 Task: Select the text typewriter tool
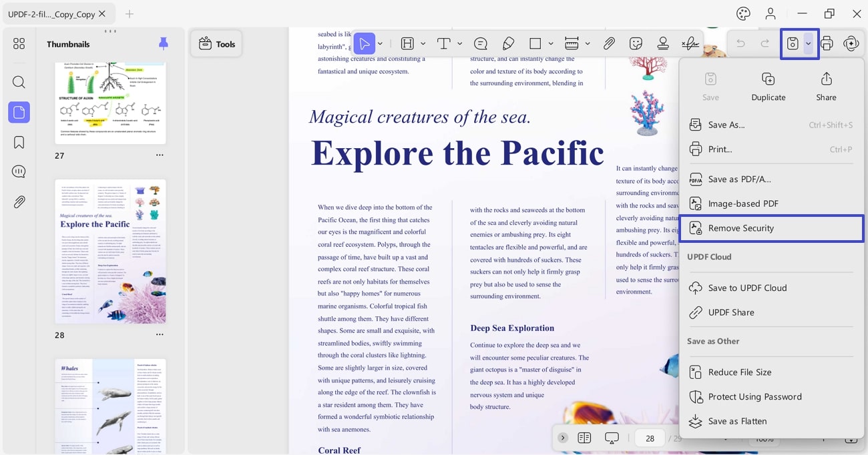[444, 43]
